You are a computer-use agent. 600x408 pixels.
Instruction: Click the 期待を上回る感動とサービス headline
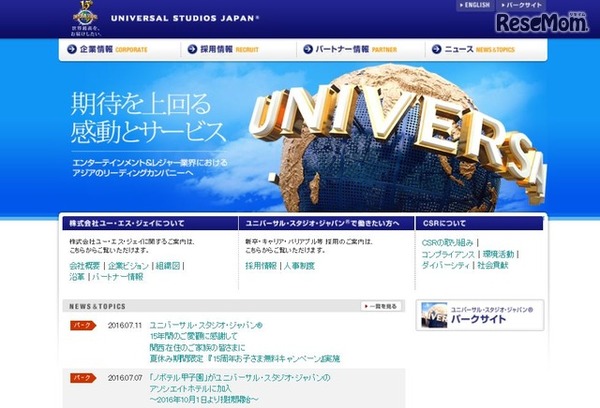(x=148, y=118)
